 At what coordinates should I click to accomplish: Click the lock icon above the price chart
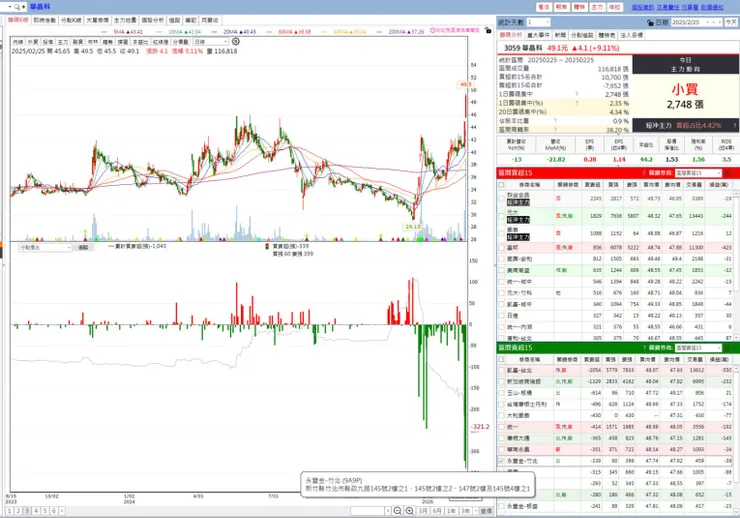488,30
